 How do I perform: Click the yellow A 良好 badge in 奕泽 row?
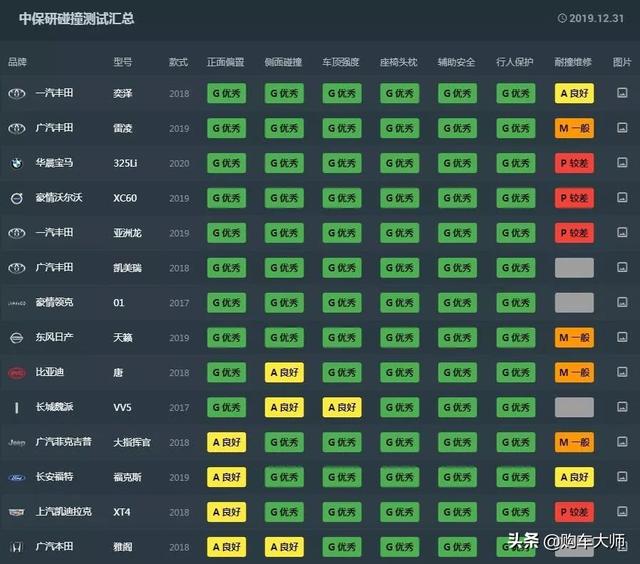[x=574, y=93]
